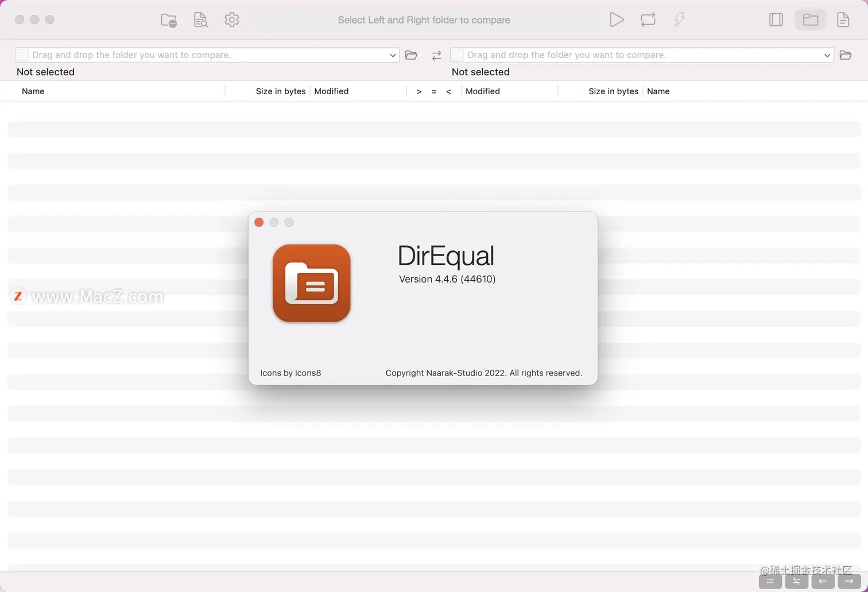
Task: Sort by left Modified column header
Action: click(331, 91)
